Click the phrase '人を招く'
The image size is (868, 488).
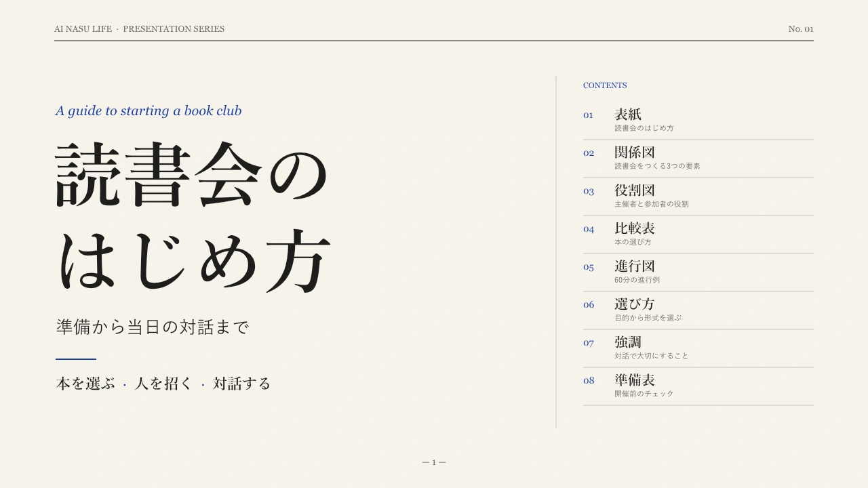click(x=163, y=384)
